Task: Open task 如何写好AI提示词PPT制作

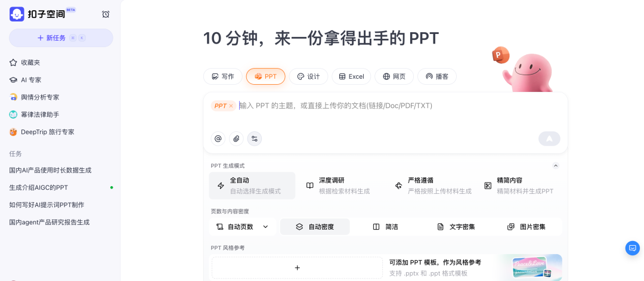Action: (x=47, y=205)
